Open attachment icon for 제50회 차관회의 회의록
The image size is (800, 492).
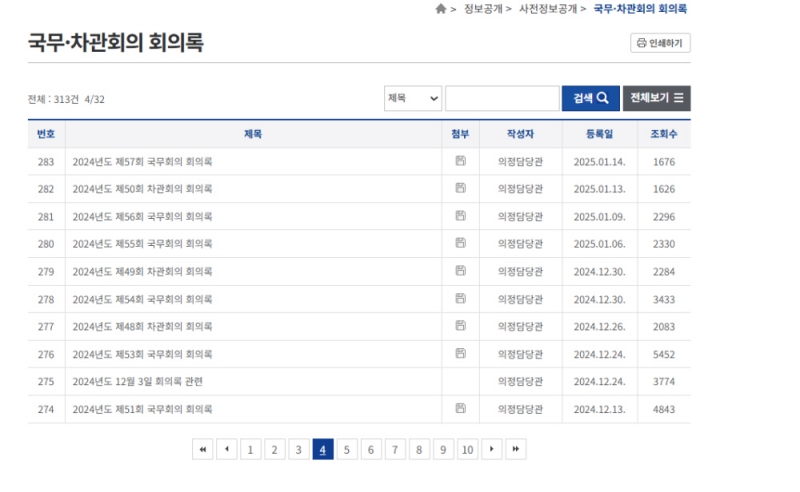pos(460,188)
